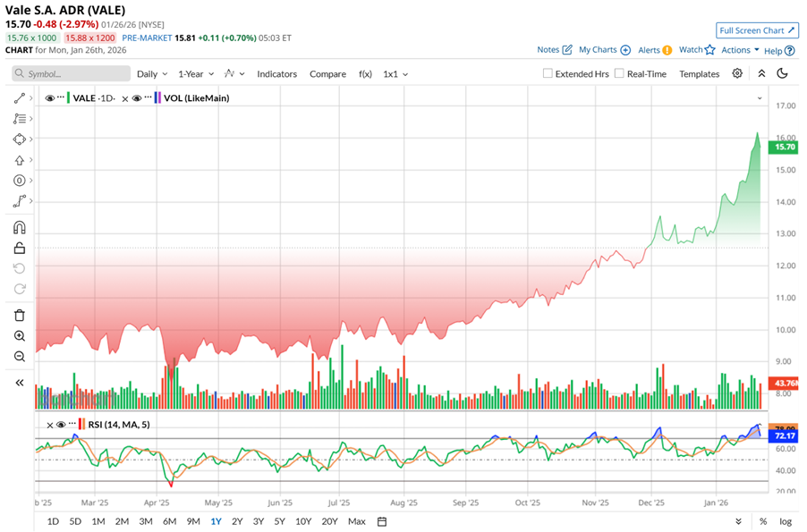
Task: Select the arrow marker tool
Action: [20, 160]
